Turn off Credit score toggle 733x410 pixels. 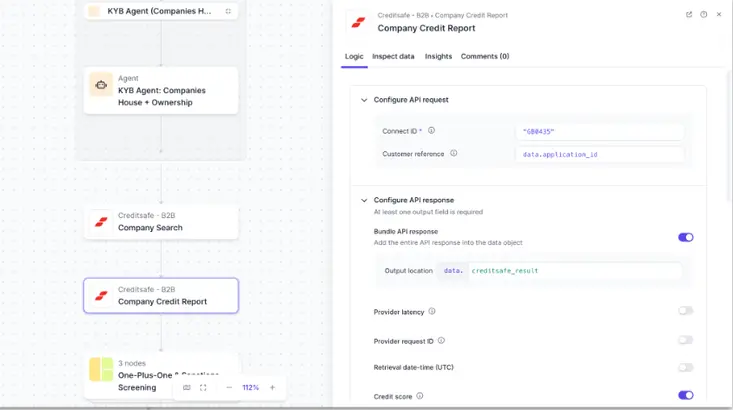coord(686,396)
